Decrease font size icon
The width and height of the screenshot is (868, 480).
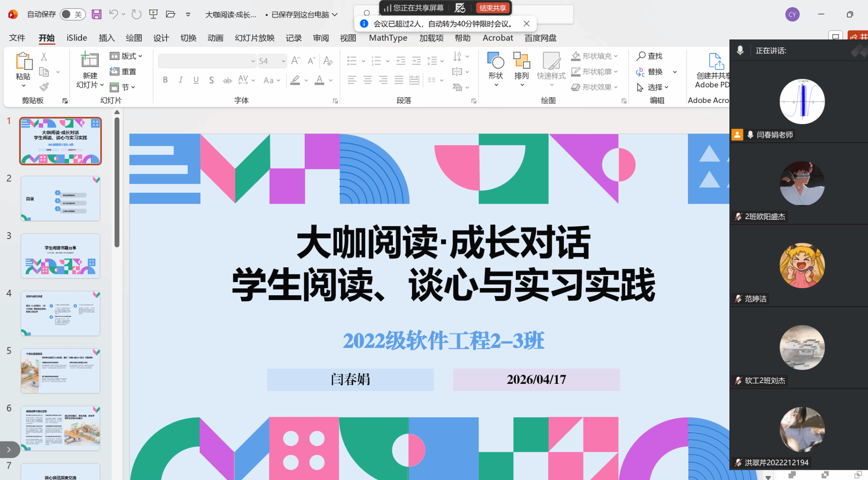pos(312,61)
